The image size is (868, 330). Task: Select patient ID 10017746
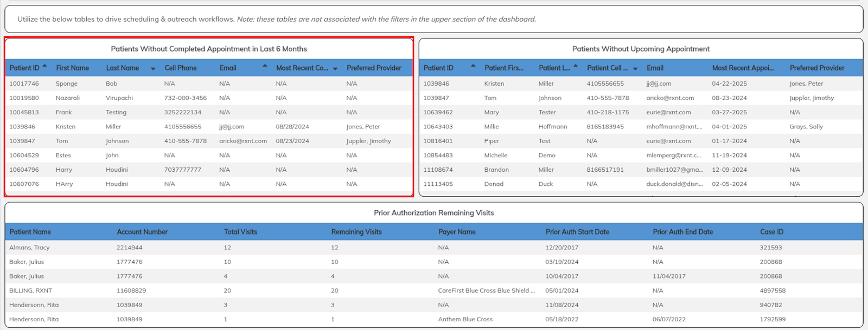[24, 83]
